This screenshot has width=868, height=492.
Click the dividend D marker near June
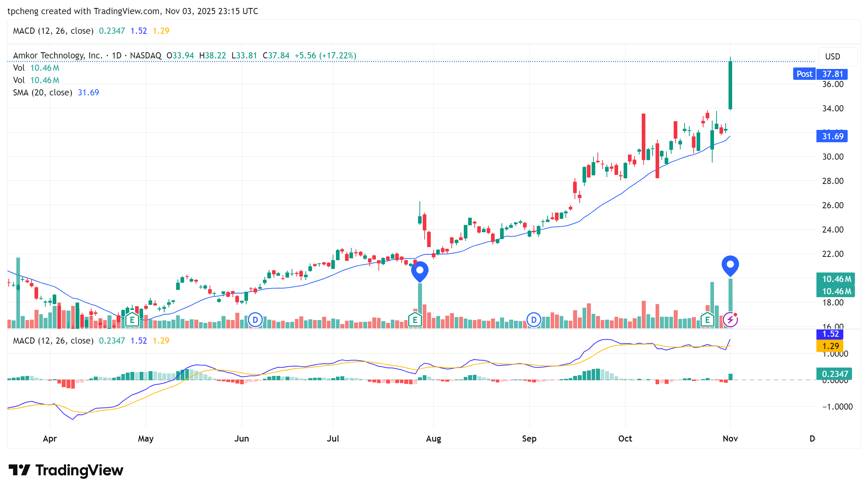tap(255, 320)
